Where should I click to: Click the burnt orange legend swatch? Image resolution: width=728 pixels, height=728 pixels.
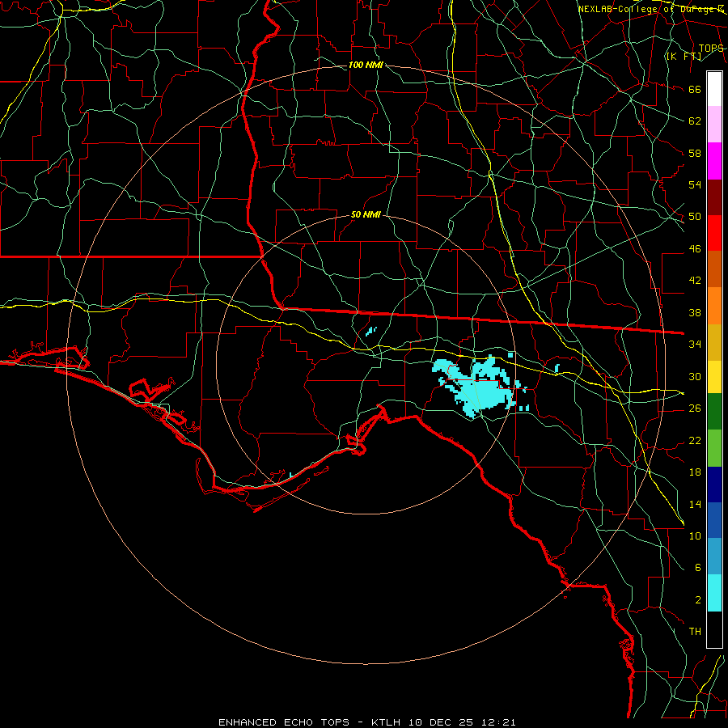(x=714, y=269)
